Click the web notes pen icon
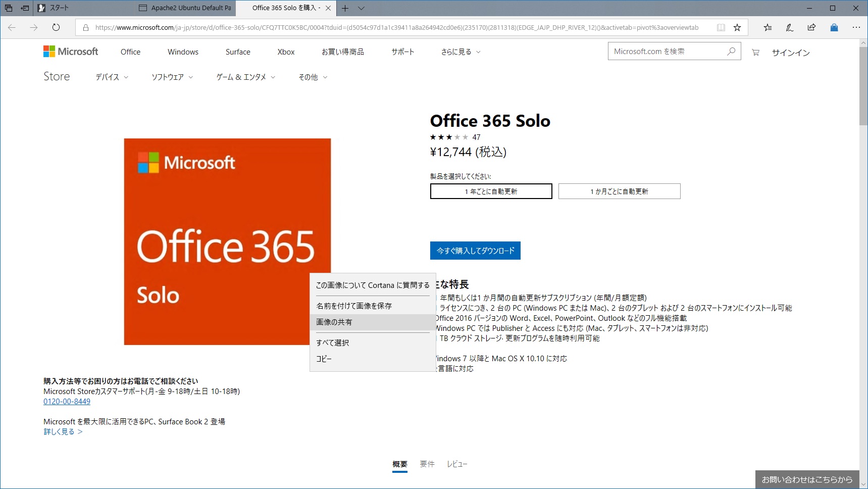868x489 pixels. 789,28
